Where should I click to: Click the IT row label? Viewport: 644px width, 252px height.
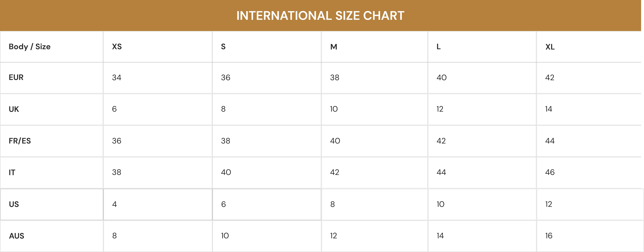point(12,172)
